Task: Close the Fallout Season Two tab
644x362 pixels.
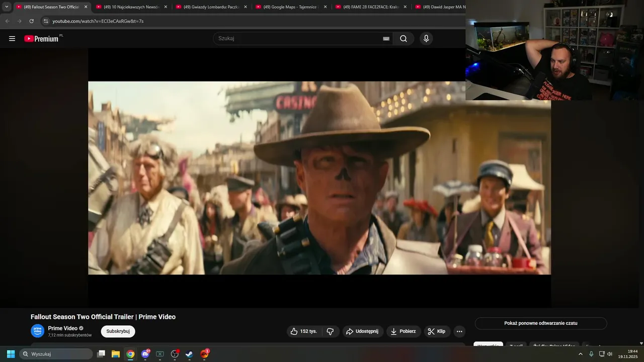Action: click(86, 7)
